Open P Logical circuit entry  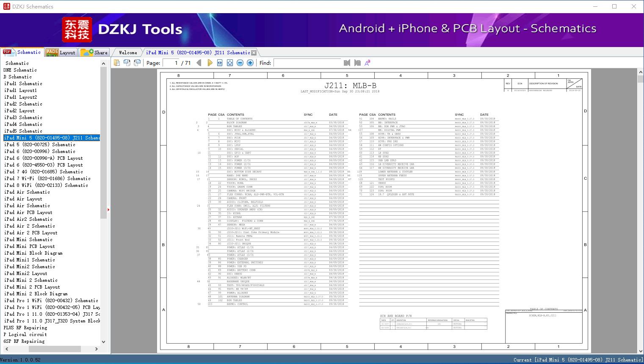[x=25, y=334]
